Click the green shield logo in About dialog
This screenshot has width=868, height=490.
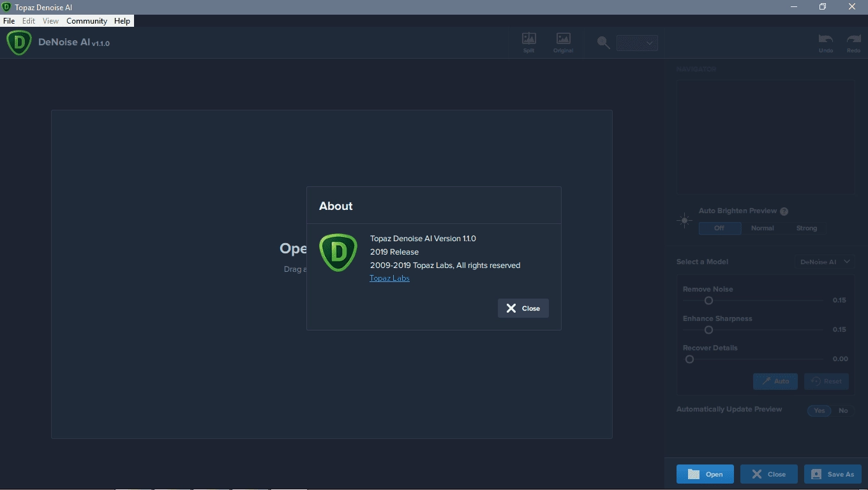pos(338,253)
